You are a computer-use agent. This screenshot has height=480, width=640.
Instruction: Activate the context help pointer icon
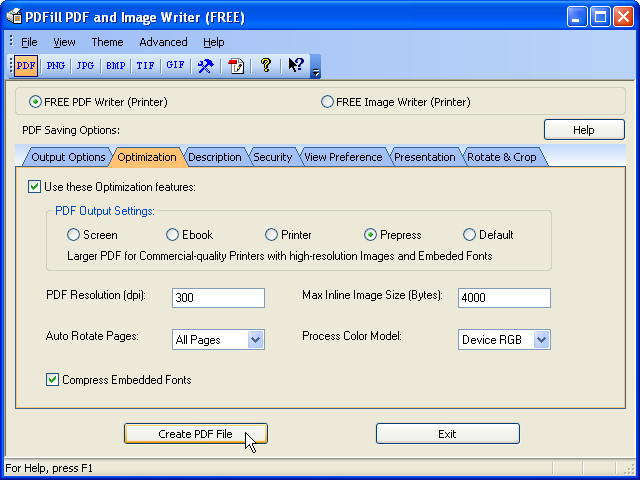point(296,66)
